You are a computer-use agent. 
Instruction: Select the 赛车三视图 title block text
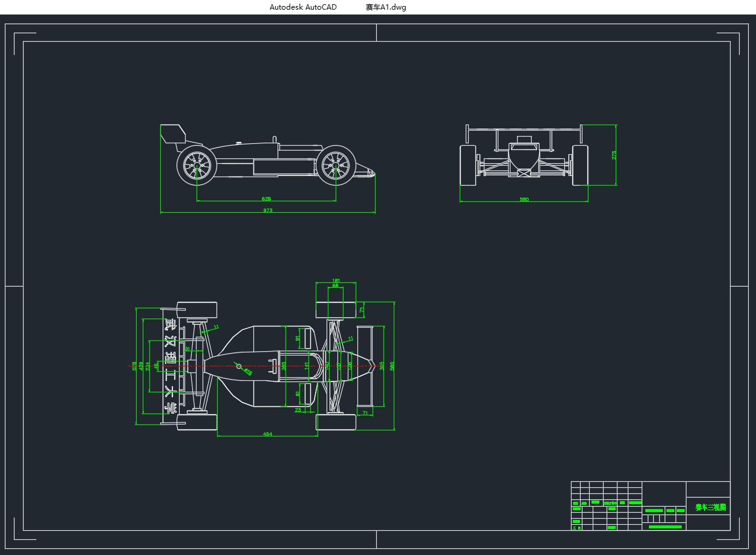point(709,507)
